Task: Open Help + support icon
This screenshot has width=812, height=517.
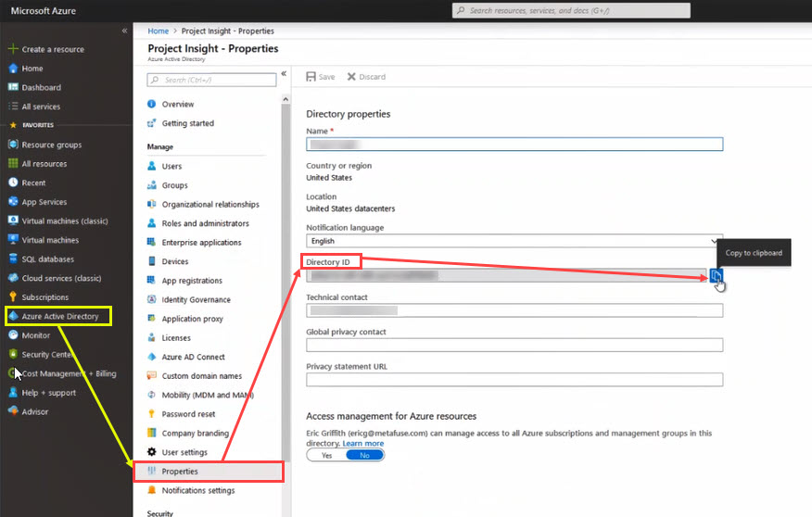Action: click(x=13, y=393)
